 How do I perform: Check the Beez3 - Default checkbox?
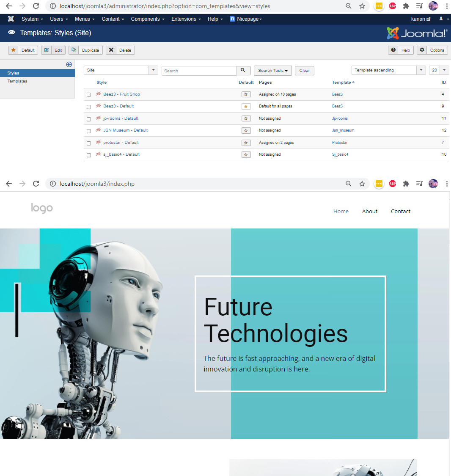tap(89, 107)
